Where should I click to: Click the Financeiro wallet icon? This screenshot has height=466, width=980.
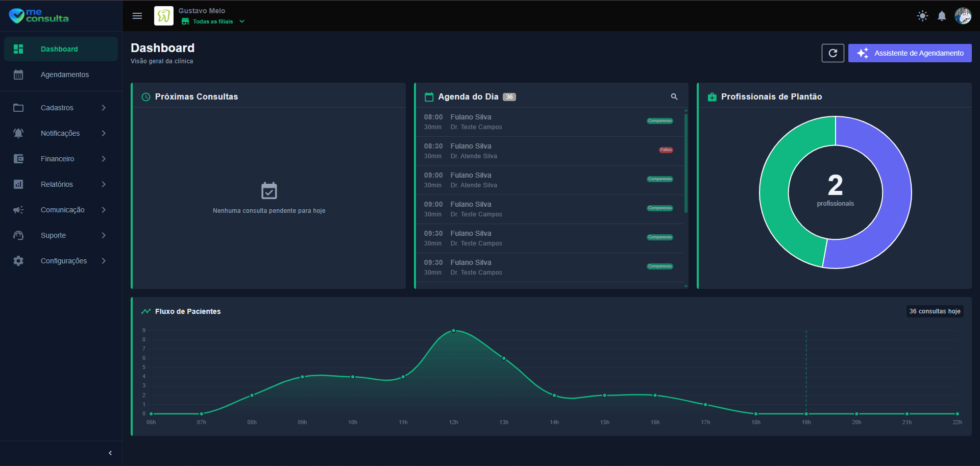[18, 159]
